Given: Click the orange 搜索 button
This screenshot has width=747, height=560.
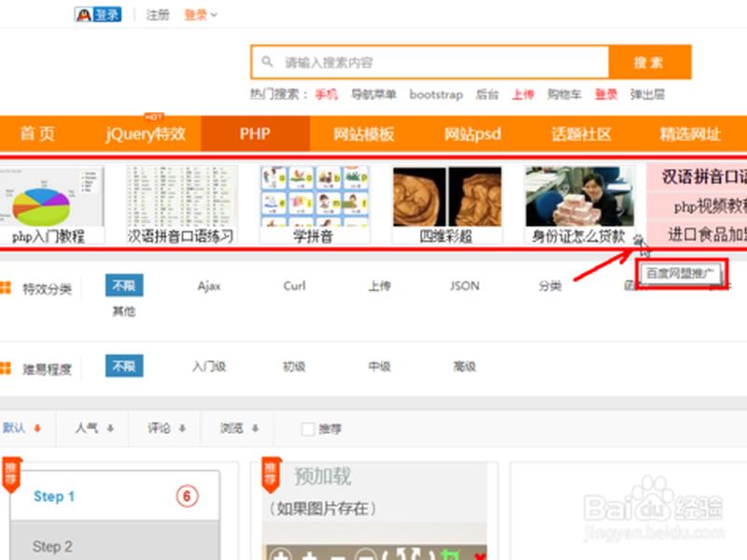Looking at the screenshot, I should (649, 63).
